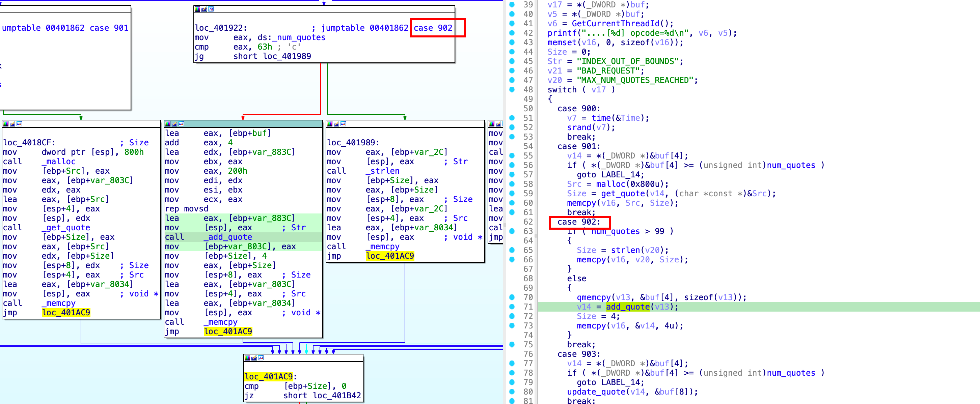Click _malloc call in loc_4018CF node
The image size is (980, 404).
click(59, 162)
